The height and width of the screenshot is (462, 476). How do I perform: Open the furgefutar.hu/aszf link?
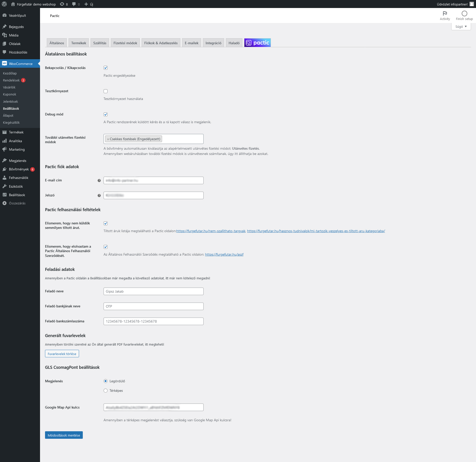224,255
